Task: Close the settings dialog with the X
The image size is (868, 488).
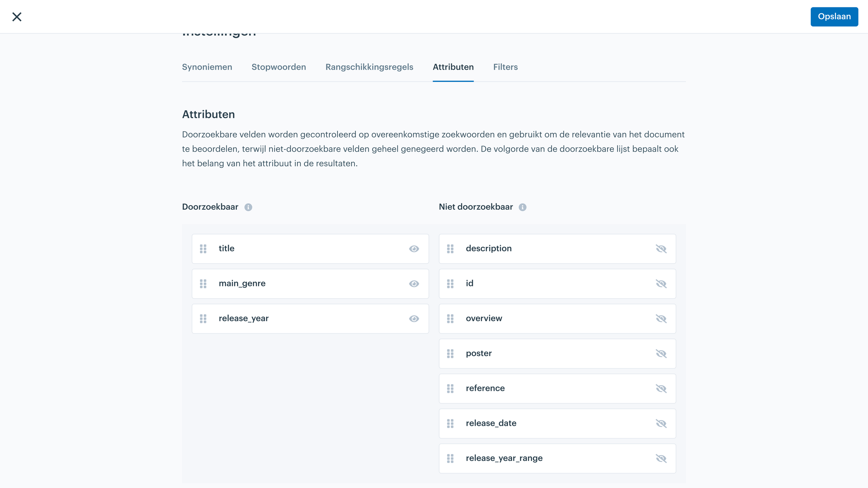Action: 17,16
